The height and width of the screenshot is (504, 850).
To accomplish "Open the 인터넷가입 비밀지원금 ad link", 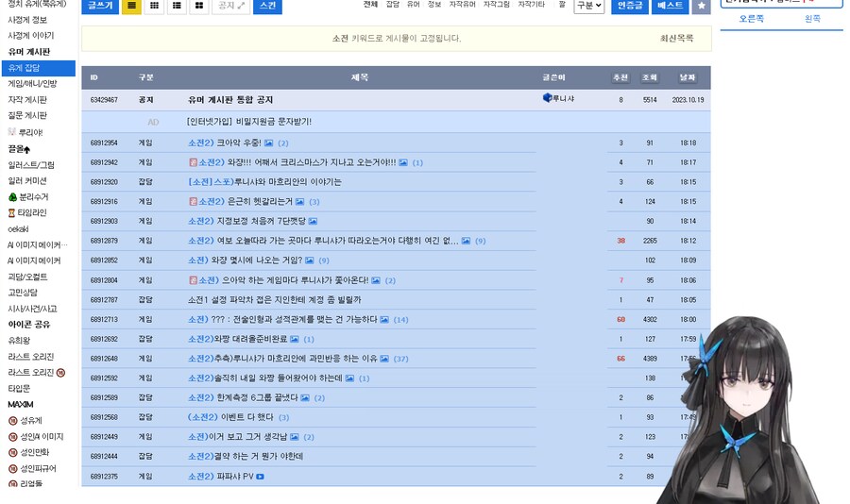I will (x=248, y=122).
